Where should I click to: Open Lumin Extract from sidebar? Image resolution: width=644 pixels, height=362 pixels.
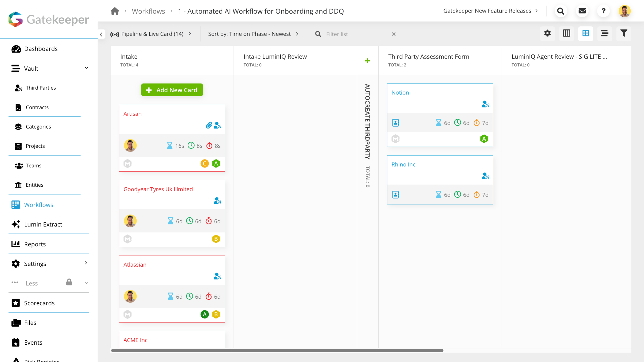[43, 224]
